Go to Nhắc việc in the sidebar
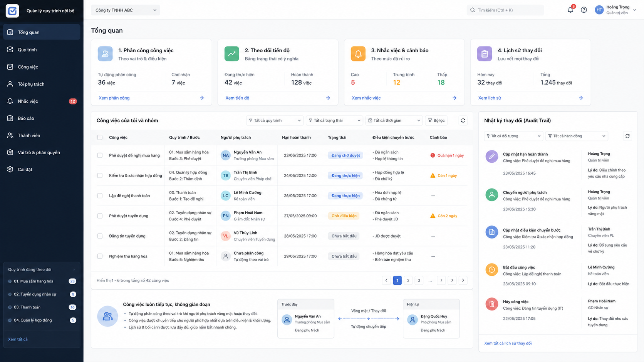The height and width of the screenshot is (362, 644). pyautogui.click(x=42, y=101)
